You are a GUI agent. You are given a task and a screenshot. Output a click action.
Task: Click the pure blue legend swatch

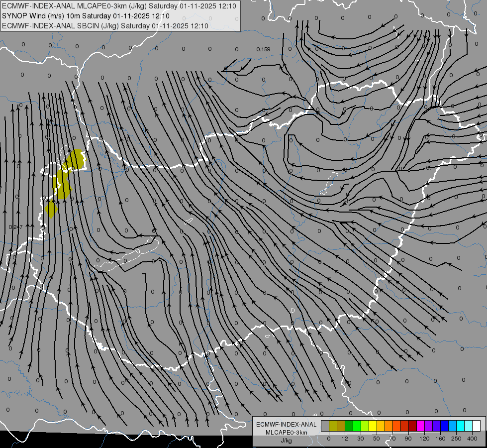click(x=444, y=426)
